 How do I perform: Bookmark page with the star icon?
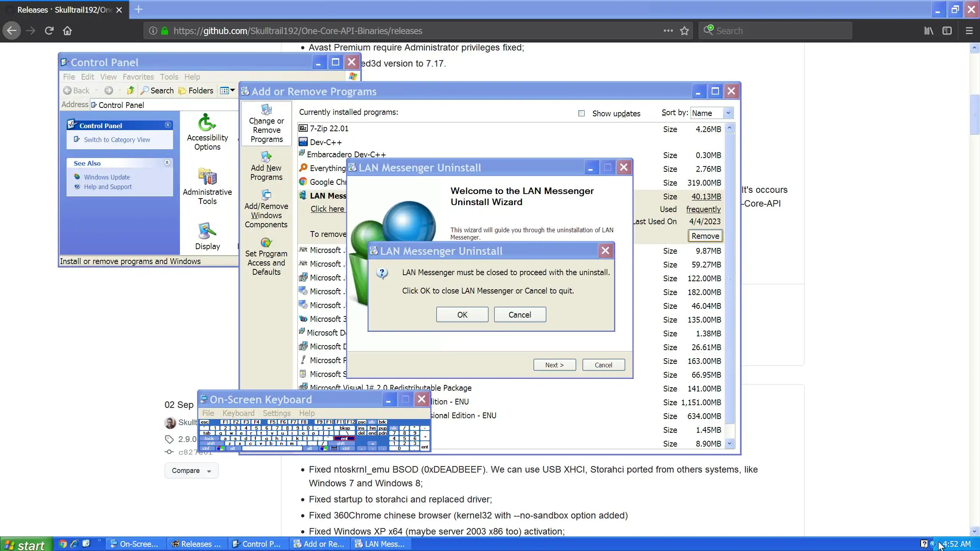684,31
